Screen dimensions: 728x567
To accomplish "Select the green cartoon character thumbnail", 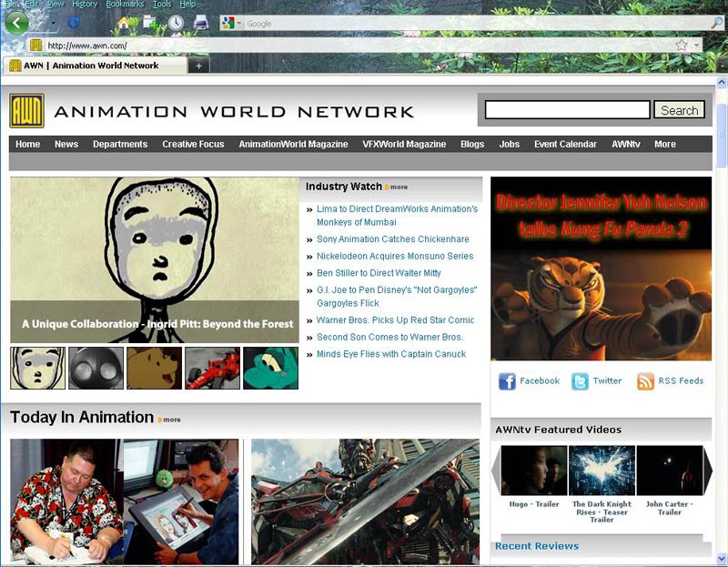I will point(270,368).
